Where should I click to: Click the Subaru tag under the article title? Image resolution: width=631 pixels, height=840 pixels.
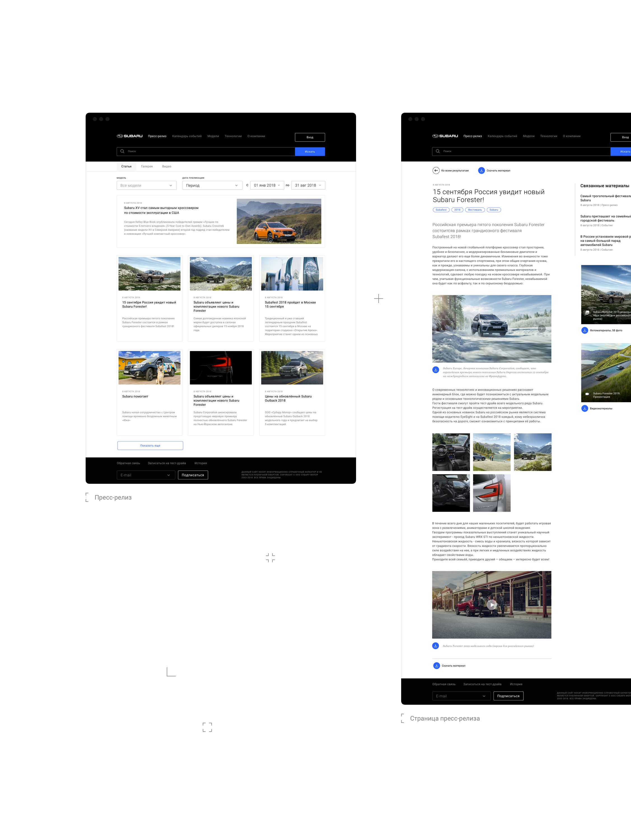pos(494,210)
